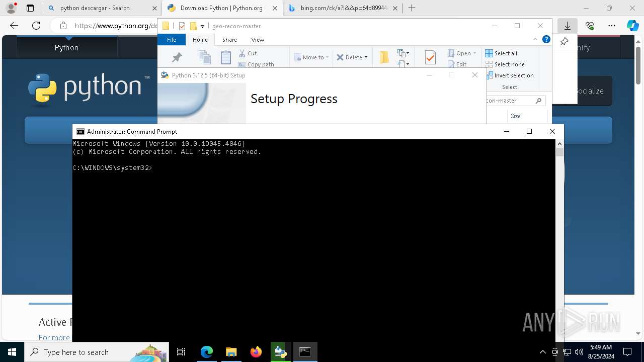
Task: Open Firefox from taskbar
Action: click(x=256, y=352)
